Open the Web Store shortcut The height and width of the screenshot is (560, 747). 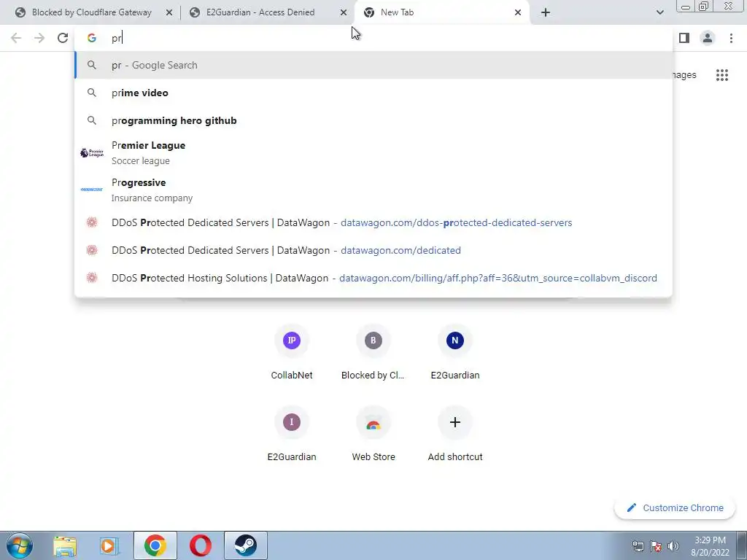(373, 434)
